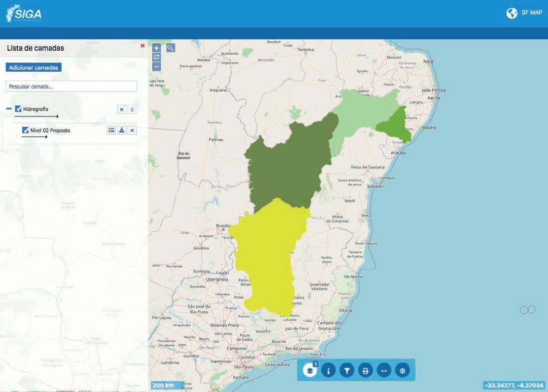Open the globe basemap tool
The width and height of the screenshot is (548, 392).
(402, 370)
